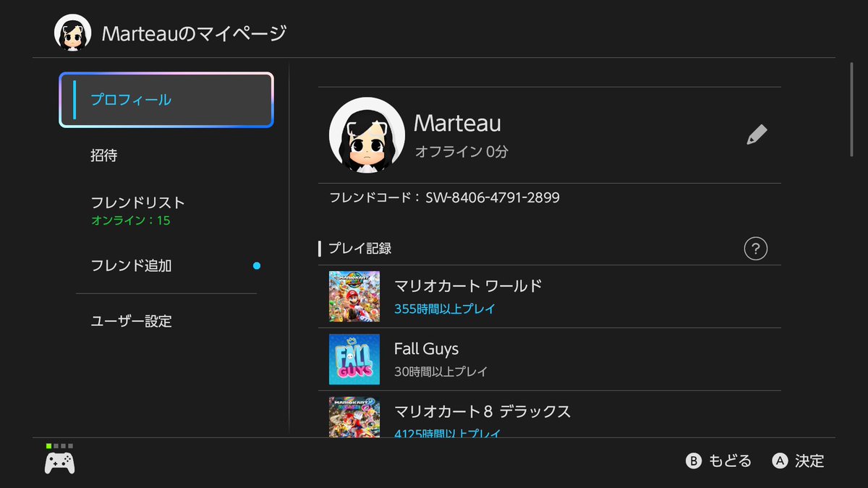Click the オンライン：15 friend count
Image resolution: width=868 pixels, height=488 pixels.
pos(131,221)
